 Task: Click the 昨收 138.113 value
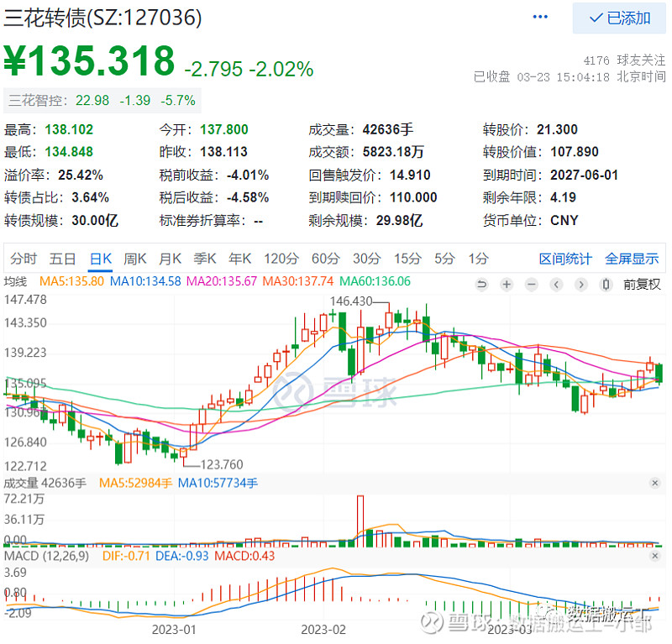click(x=223, y=152)
